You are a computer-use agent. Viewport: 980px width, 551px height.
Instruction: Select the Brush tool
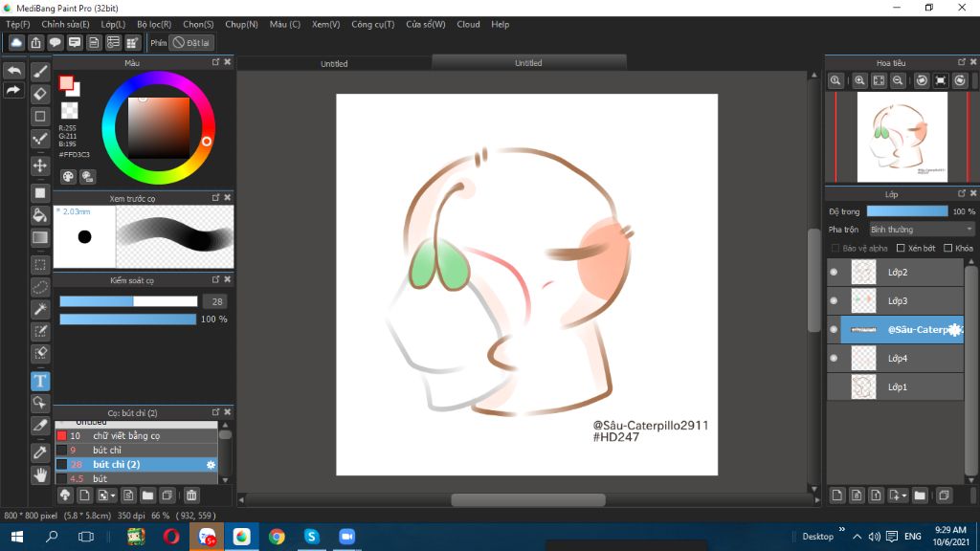(40, 72)
